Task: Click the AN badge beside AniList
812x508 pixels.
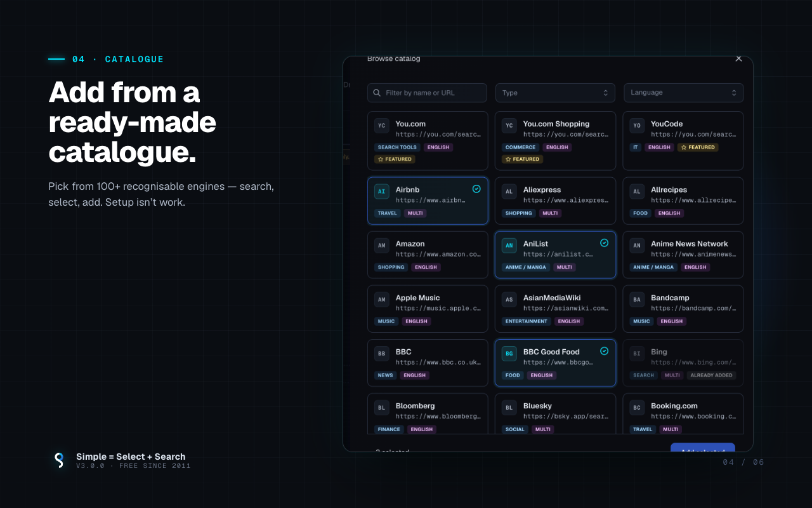Action: point(509,245)
